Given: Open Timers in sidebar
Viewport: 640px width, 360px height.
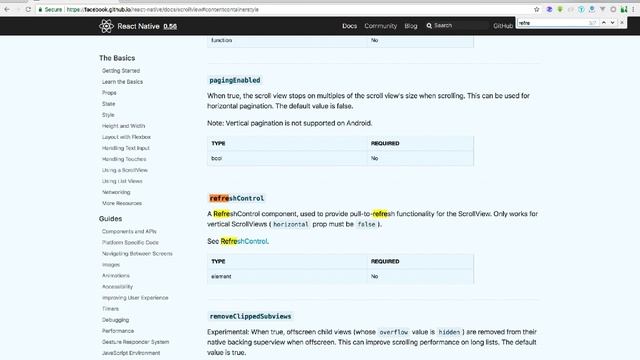Looking at the screenshot, I should pyautogui.click(x=110, y=309).
